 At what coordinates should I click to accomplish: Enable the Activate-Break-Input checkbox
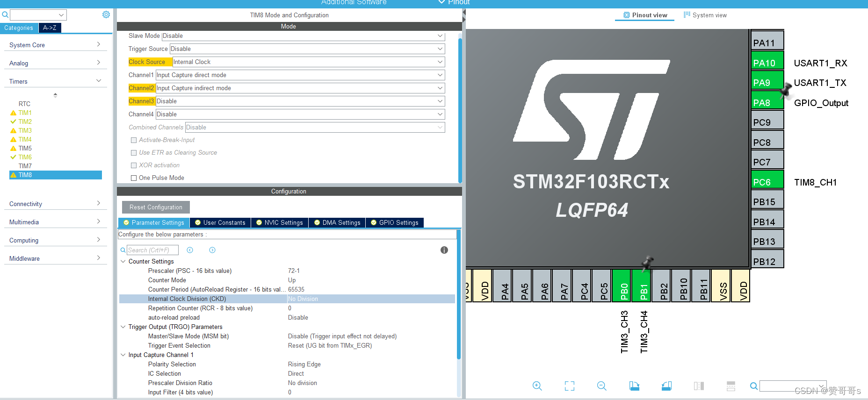(x=134, y=140)
